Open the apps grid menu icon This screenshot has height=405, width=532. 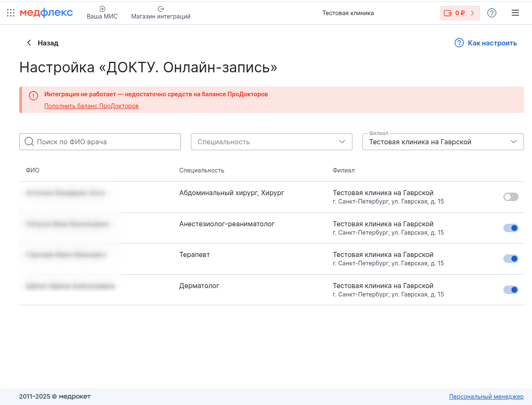[x=11, y=13]
